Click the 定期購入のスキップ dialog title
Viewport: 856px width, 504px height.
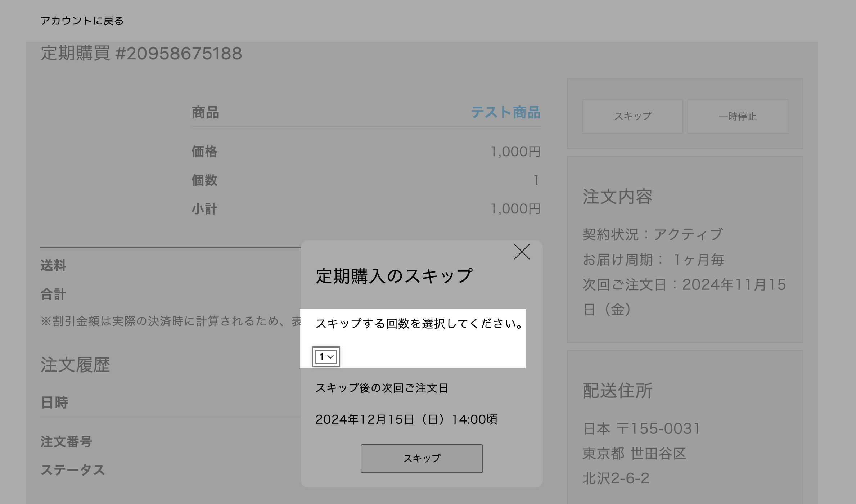point(394,276)
